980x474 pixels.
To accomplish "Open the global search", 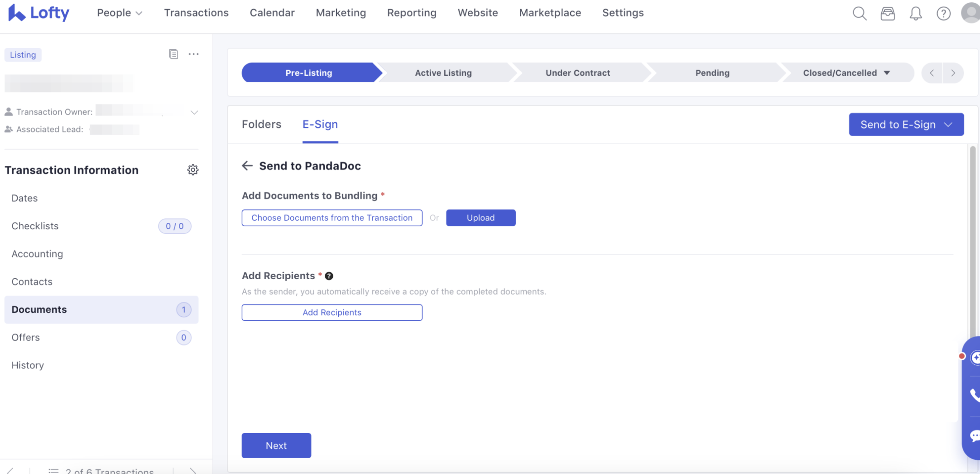I will click(x=859, y=13).
